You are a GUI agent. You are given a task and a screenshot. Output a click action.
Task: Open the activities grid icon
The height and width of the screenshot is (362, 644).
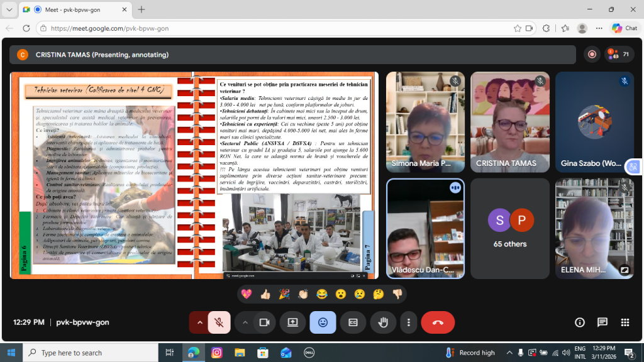coord(625,322)
